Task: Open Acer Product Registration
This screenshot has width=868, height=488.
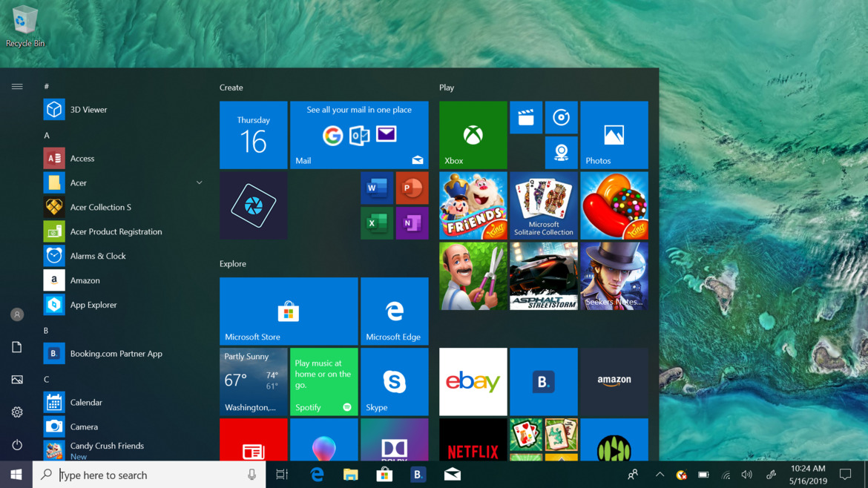Action: [123, 231]
